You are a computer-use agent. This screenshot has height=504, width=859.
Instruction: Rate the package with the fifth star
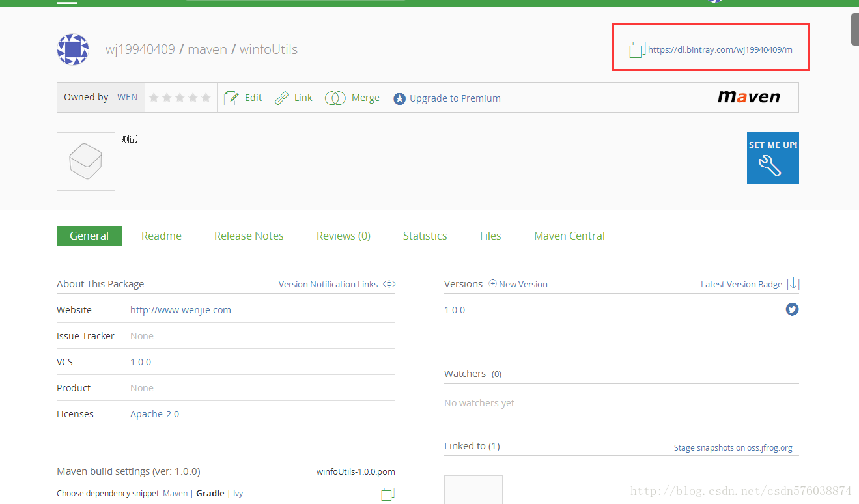206,98
